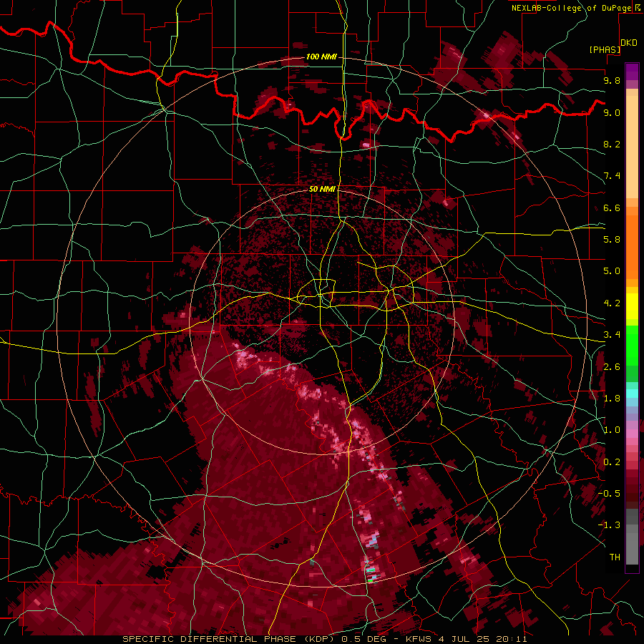Click the 6.6 legend value
Screen dimensions: 644x644
tap(612, 208)
